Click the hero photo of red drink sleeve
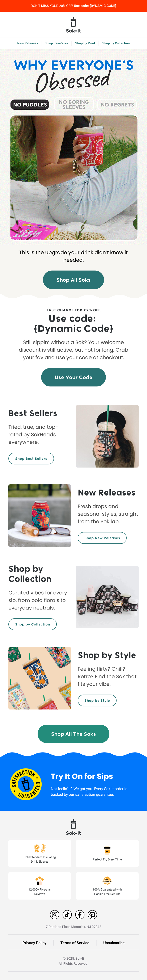Screen dimensions: 147x980 point(73,178)
